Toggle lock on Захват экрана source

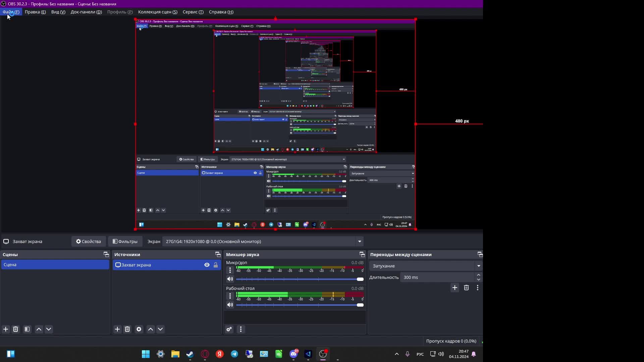click(x=216, y=265)
